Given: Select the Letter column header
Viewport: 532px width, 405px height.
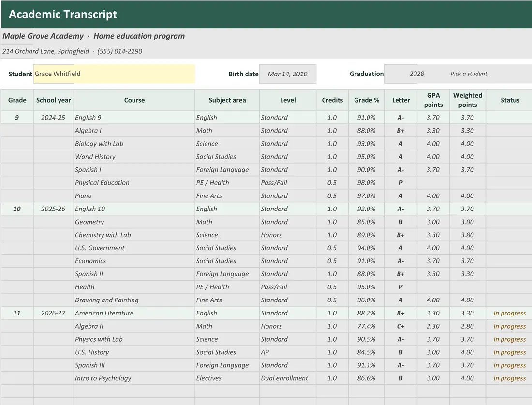Looking at the screenshot, I should 401,100.
